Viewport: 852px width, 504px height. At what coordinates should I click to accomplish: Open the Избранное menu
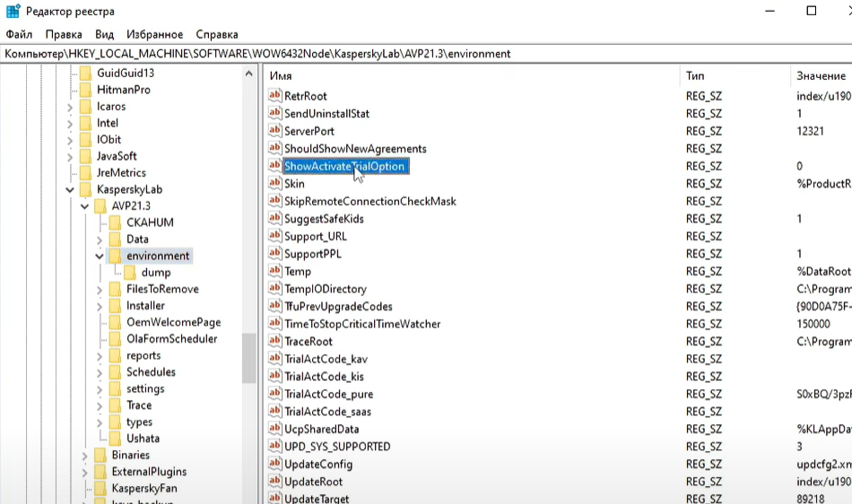click(155, 34)
